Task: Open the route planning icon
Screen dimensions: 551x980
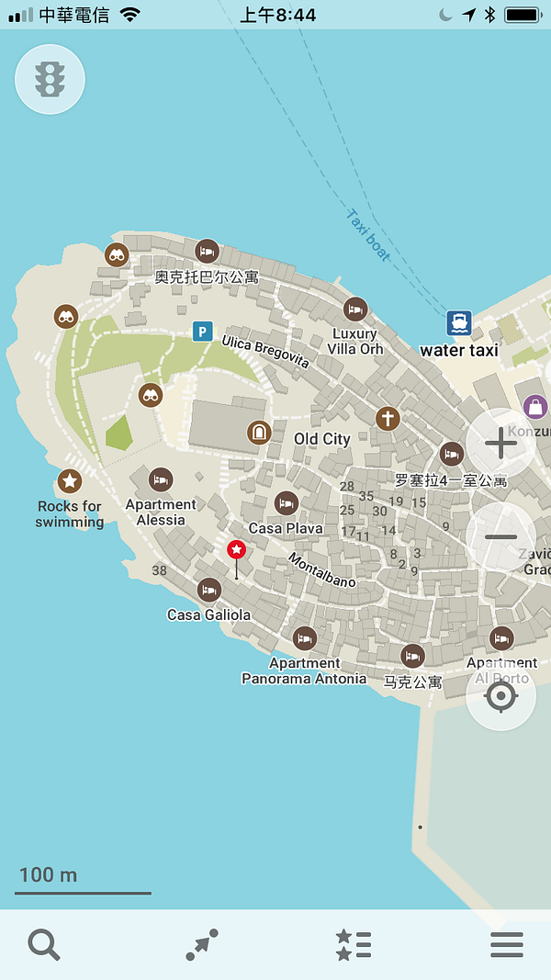Action: [202, 944]
